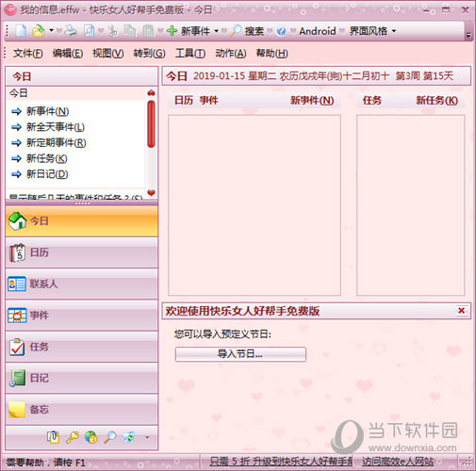Click the house icon beside 今日
This screenshot has width=476, height=471.
(17, 221)
